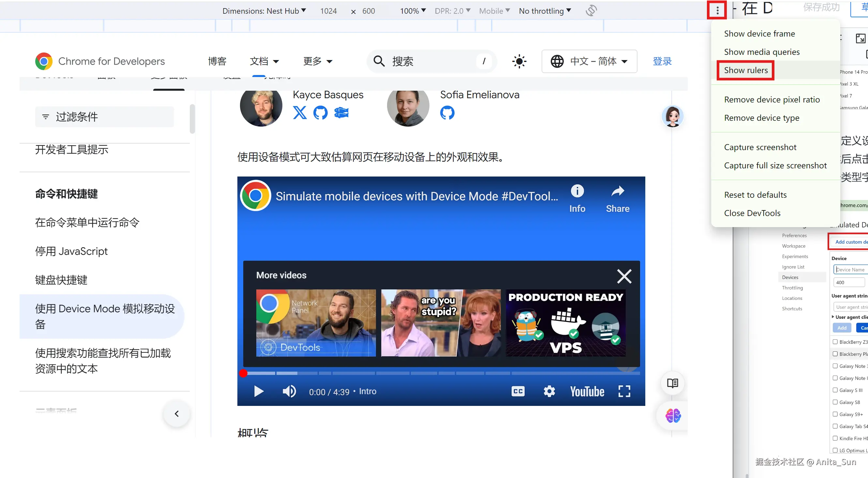
Task: Check the Galaxy S8 device checkbox
Action: click(x=835, y=402)
